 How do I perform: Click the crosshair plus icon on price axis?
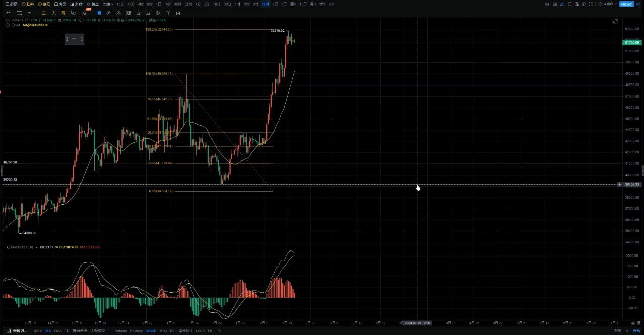(x=619, y=185)
